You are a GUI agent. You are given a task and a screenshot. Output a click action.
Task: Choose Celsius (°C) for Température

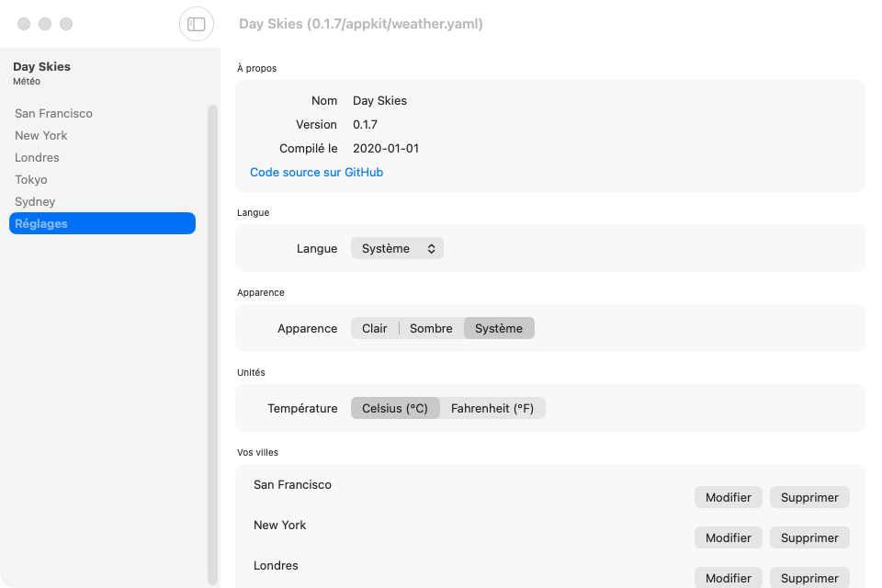(x=395, y=409)
